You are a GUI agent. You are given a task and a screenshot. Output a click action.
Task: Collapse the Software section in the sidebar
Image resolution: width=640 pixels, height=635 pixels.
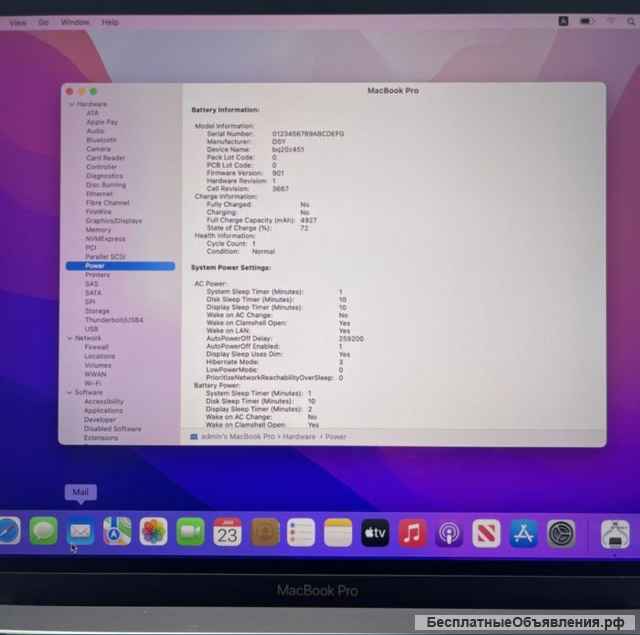(69, 392)
